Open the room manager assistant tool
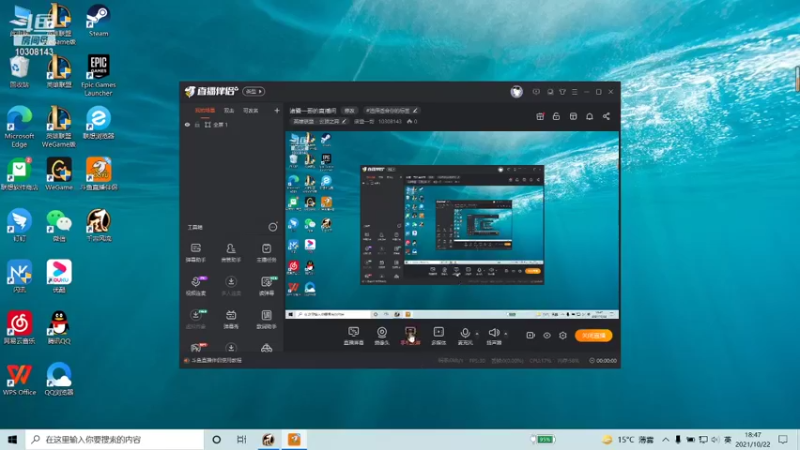The width and height of the screenshot is (800, 450). [x=231, y=253]
